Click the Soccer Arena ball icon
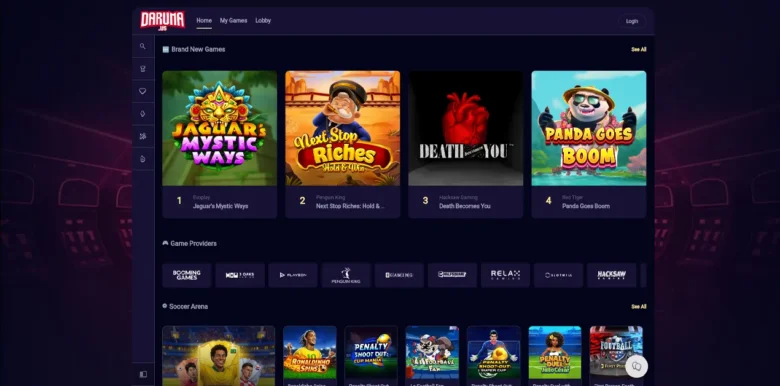780x386 pixels. 165,306
